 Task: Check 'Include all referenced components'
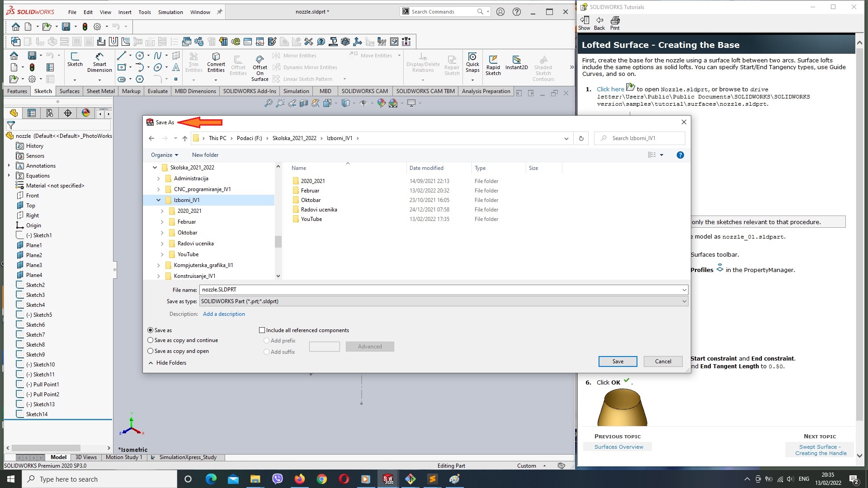262,330
